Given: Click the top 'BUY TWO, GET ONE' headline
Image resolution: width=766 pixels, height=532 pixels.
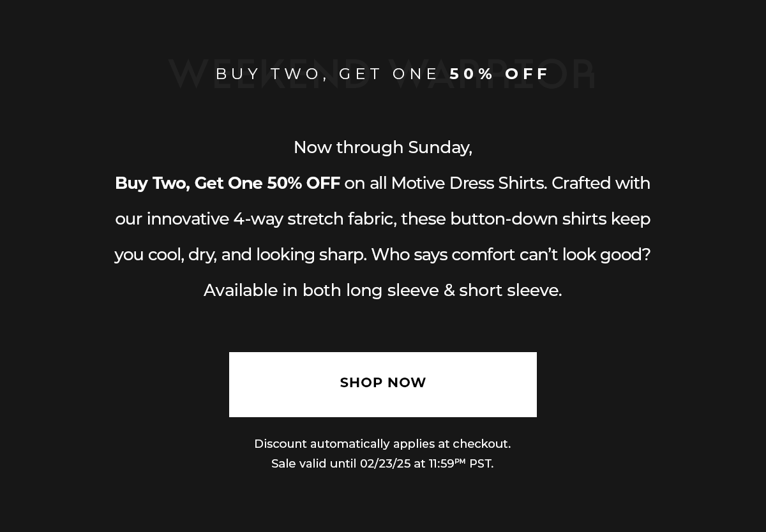Looking at the screenshot, I should [x=327, y=74].
